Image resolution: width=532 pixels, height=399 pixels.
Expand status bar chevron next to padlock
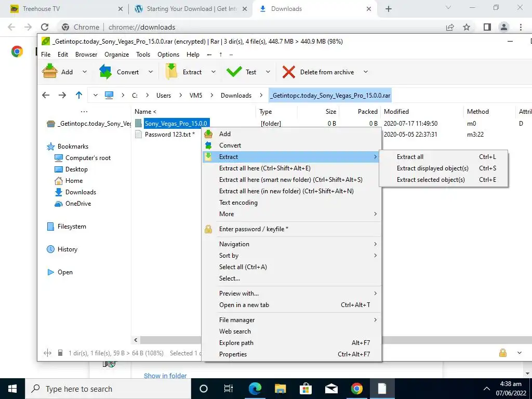pos(520,353)
